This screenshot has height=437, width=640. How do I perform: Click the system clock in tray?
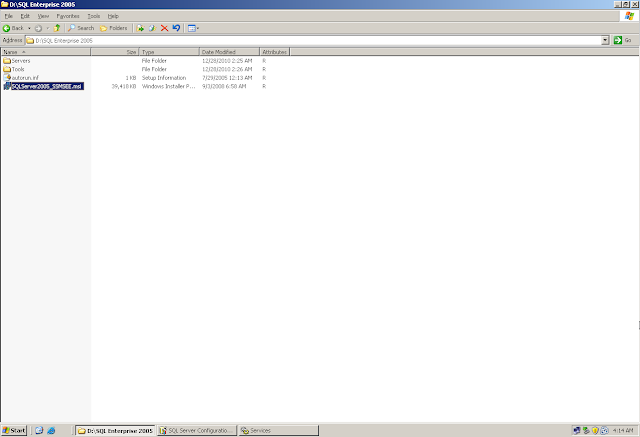(623, 430)
